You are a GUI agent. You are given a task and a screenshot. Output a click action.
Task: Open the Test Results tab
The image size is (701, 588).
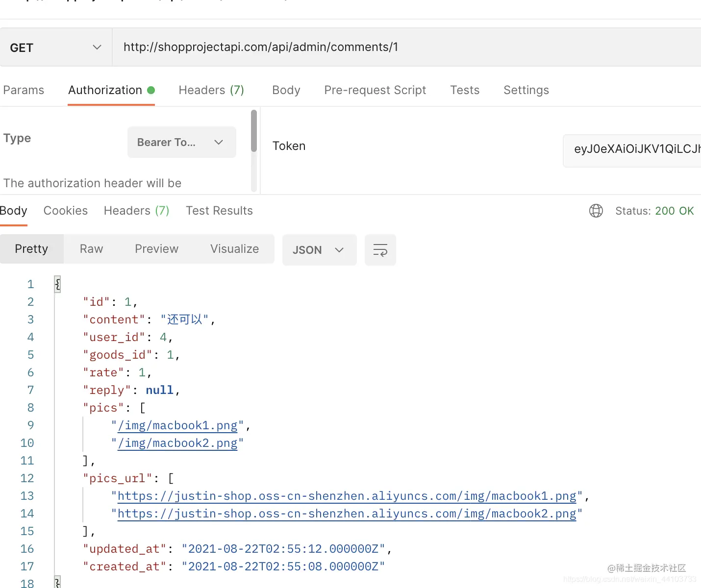219,211
